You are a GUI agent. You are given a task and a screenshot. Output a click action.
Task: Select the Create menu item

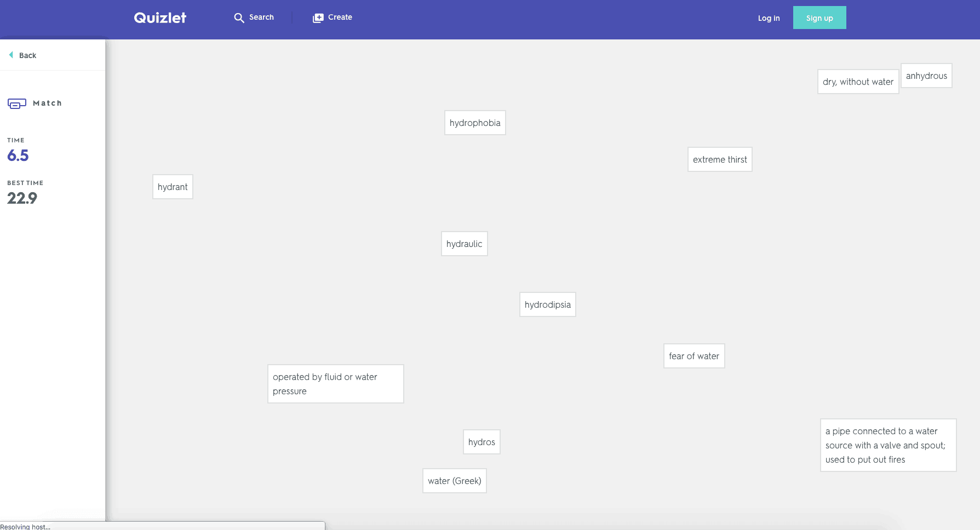[333, 18]
